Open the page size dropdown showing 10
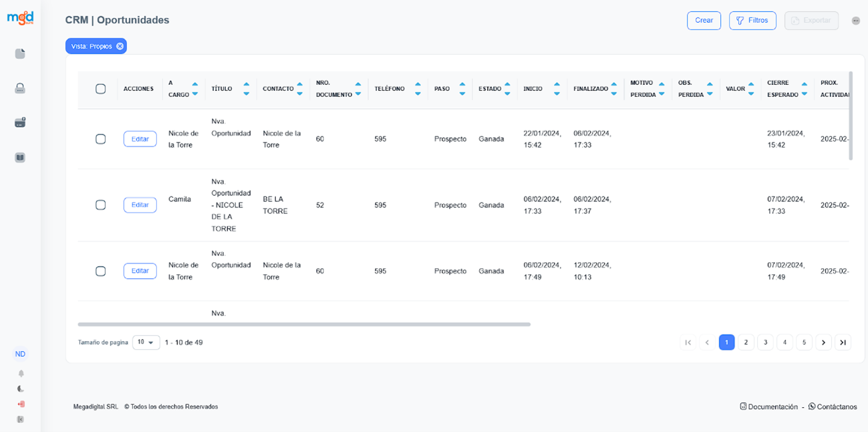The height and width of the screenshot is (432, 868). [x=146, y=342]
